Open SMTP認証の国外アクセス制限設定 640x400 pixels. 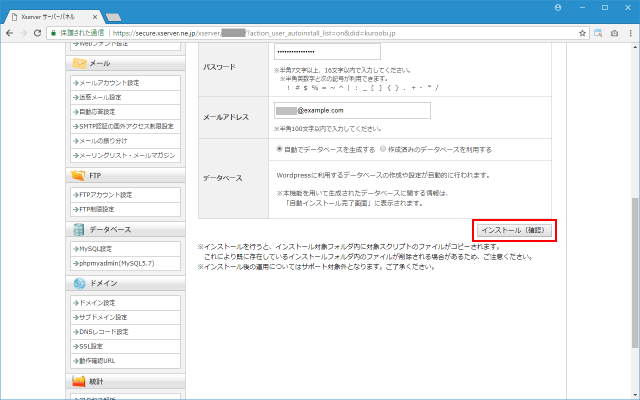(125, 126)
